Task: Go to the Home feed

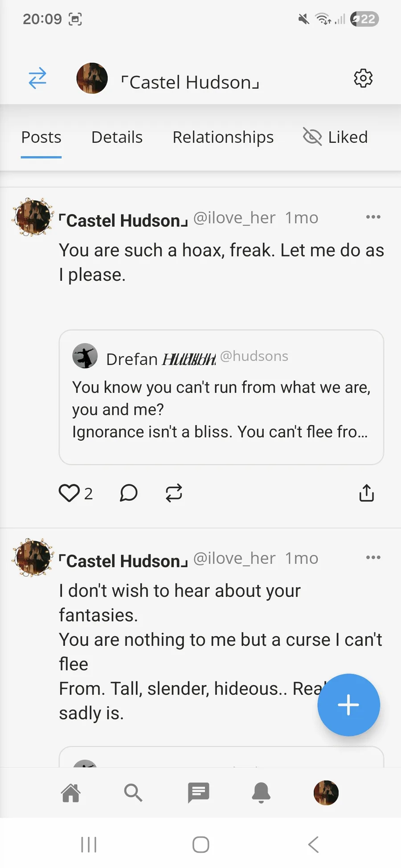Action: [x=71, y=793]
